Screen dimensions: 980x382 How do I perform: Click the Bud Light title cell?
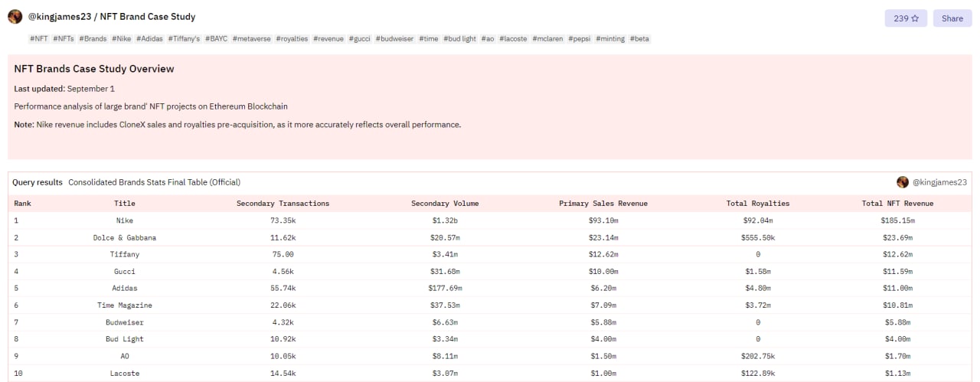125,339
